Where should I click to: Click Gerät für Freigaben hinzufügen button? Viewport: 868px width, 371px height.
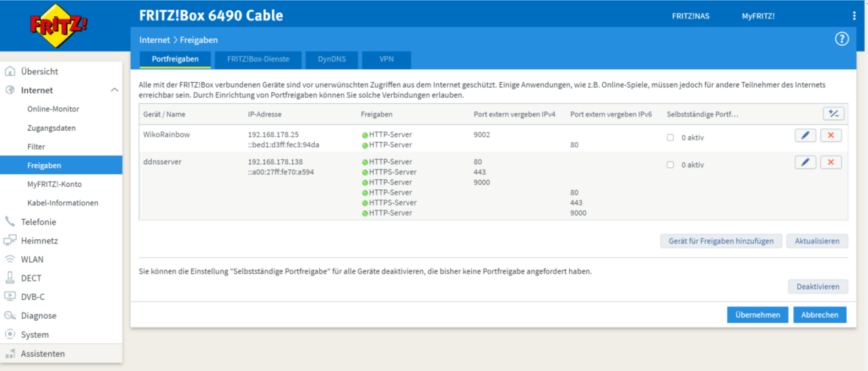[721, 241]
